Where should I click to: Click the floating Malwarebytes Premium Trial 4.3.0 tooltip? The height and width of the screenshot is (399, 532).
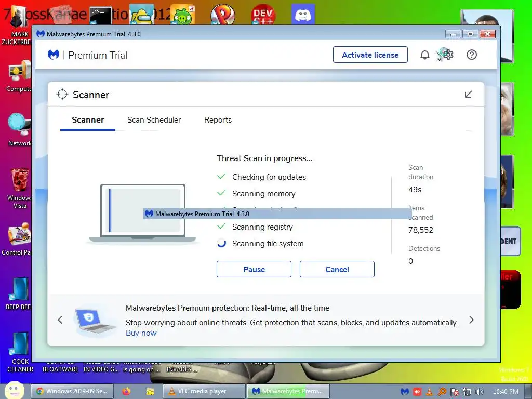(277, 214)
